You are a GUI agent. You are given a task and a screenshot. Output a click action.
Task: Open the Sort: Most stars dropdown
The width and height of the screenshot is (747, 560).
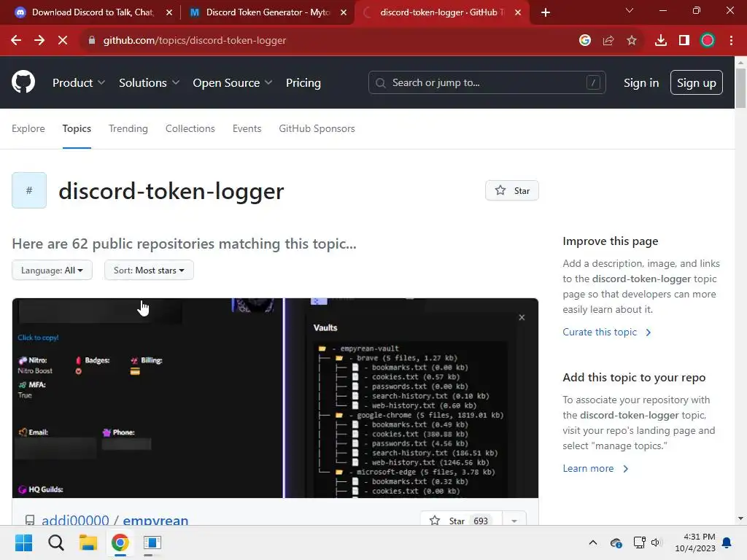click(149, 270)
